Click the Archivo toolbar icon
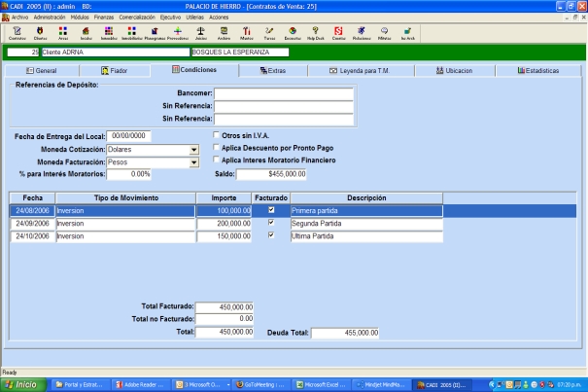The width and height of the screenshot is (588, 392). [x=225, y=32]
